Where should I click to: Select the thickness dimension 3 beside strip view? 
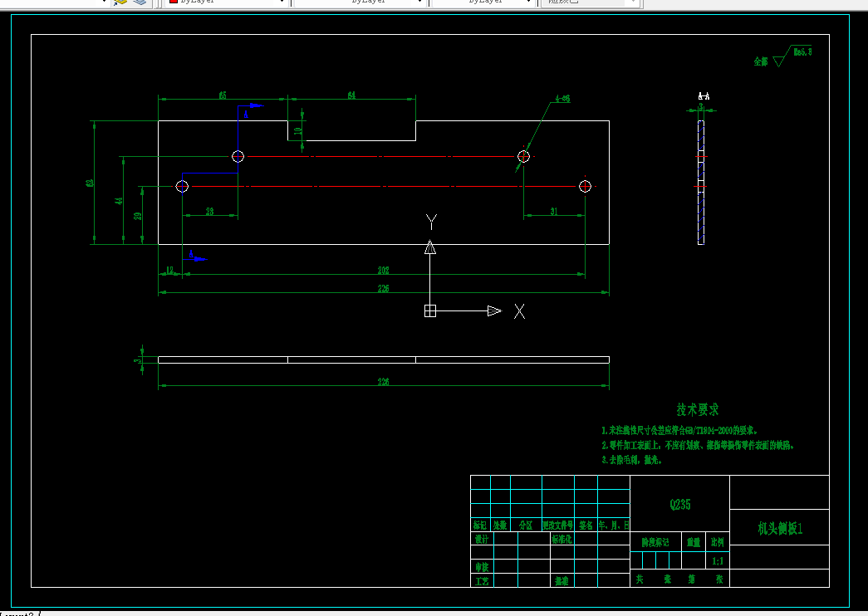136,360
